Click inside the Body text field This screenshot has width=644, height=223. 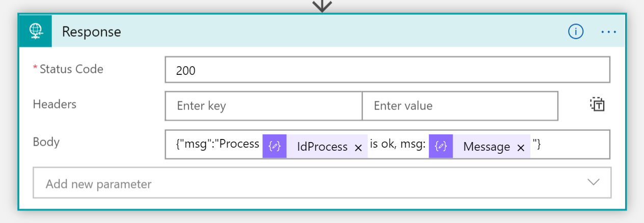(571, 145)
